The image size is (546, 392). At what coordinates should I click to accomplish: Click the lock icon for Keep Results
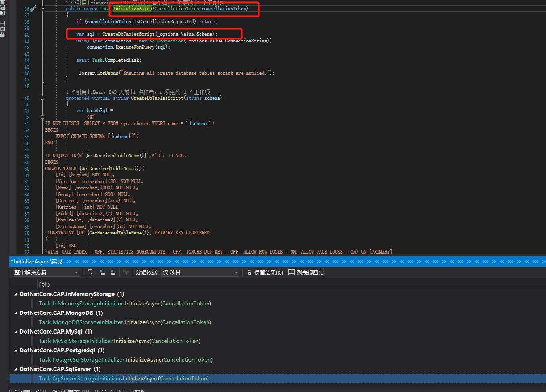(x=249, y=272)
